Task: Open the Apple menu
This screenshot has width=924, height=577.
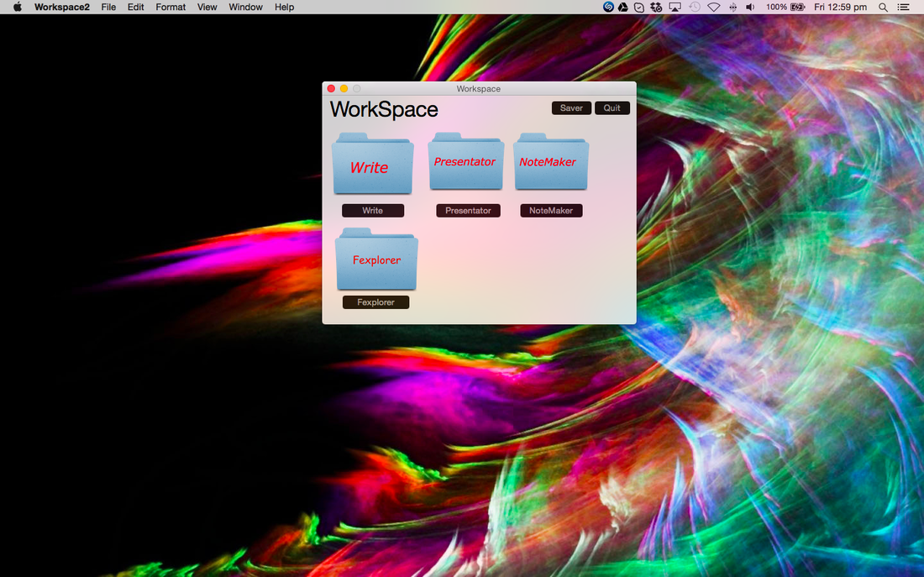Action: click(17, 7)
